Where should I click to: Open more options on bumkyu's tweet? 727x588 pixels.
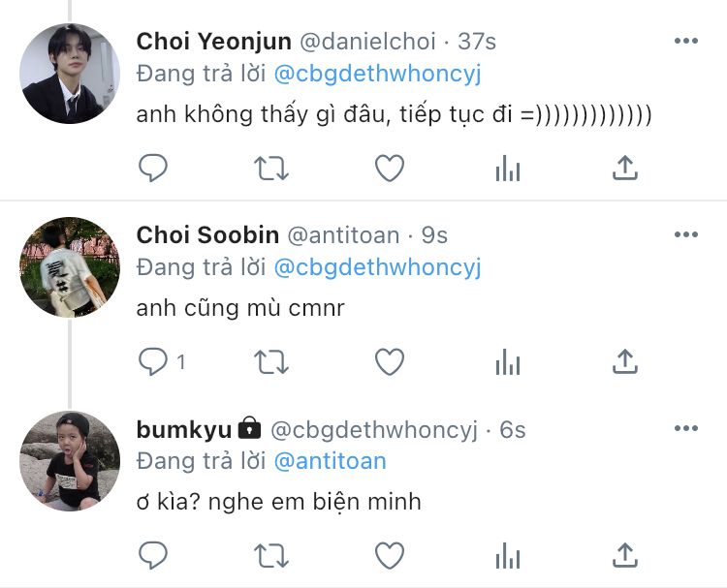coord(686,428)
